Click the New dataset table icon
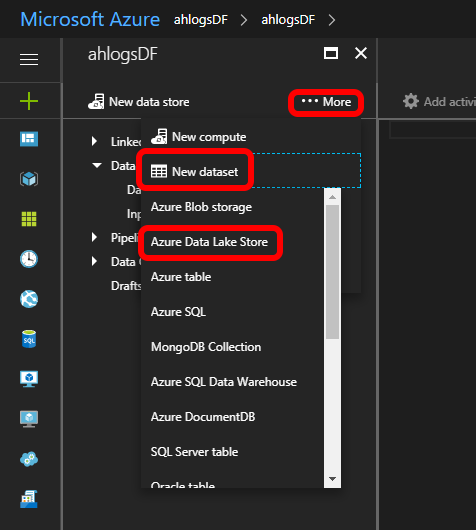 159,171
